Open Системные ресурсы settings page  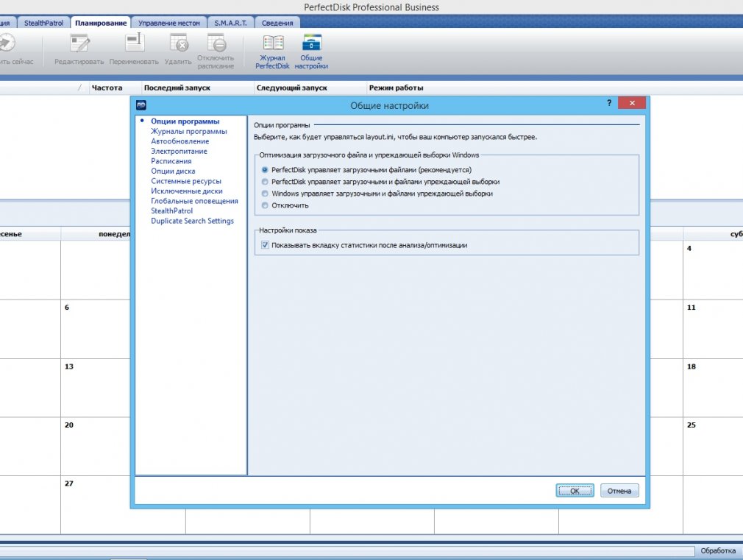pyautogui.click(x=186, y=181)
